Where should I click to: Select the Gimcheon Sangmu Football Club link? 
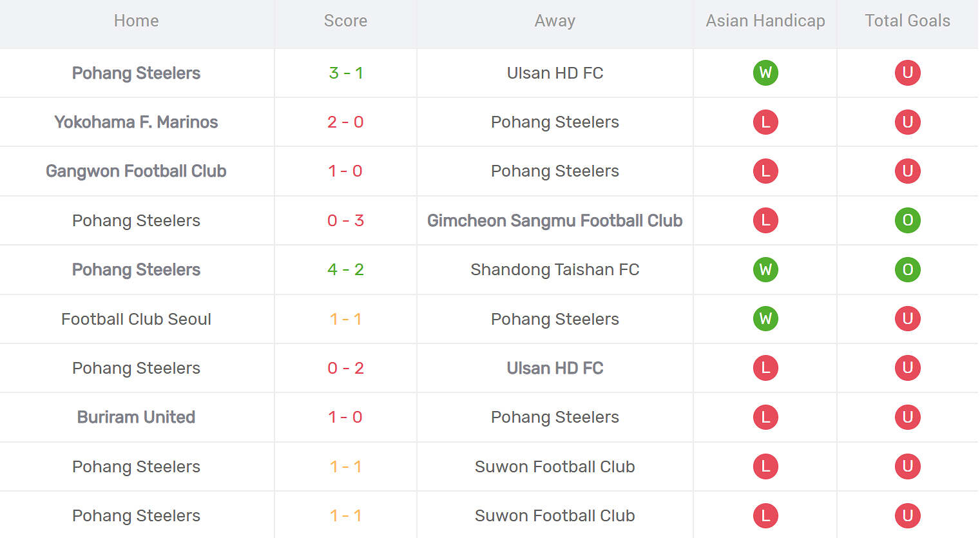tap(555, 220)
